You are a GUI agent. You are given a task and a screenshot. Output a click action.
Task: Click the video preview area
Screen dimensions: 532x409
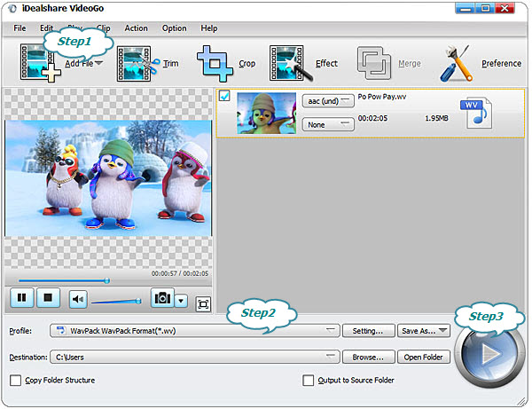coord(108,178)
